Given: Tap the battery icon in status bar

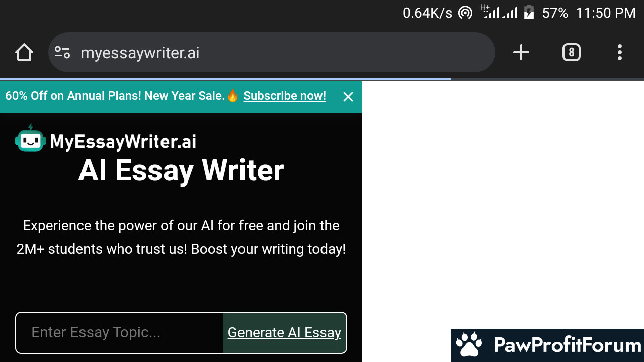Looking at the screenshot, I should 529,12.
